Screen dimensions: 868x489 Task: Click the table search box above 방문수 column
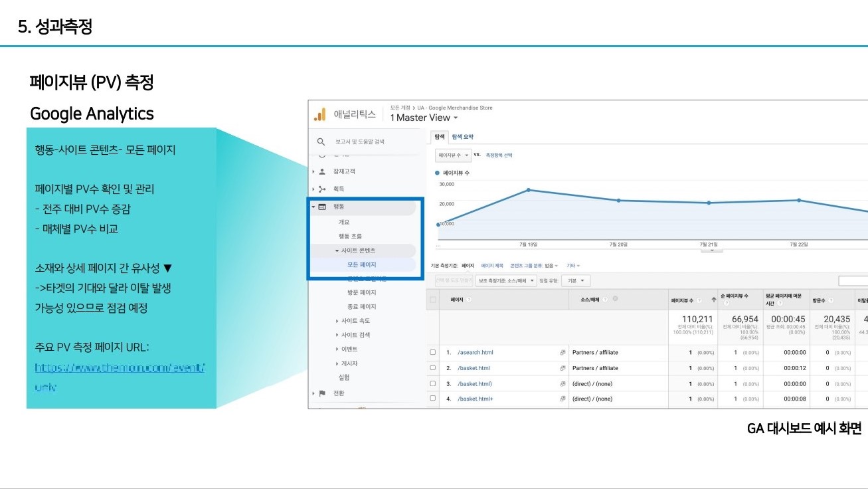click(853, 281)
